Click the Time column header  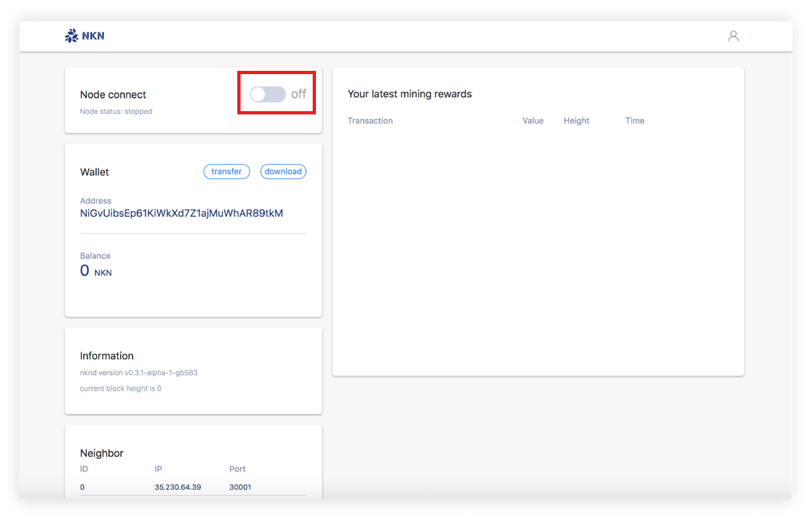635,121
